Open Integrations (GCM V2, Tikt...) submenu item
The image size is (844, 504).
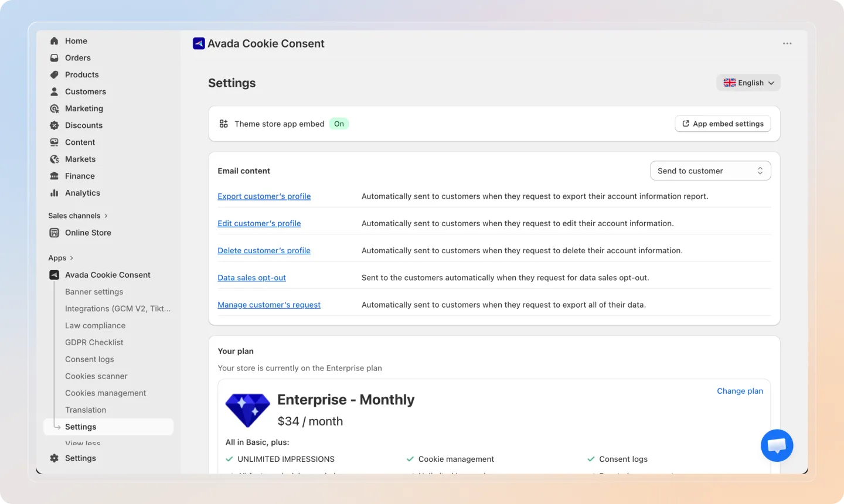tap(118, 309)
